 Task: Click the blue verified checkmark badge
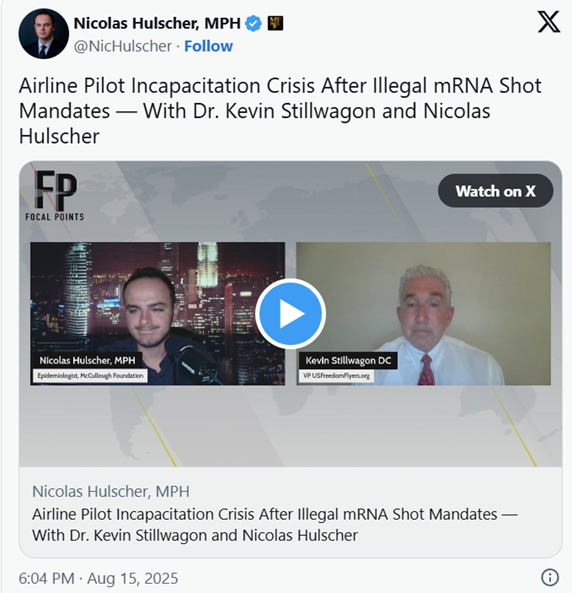253,23
